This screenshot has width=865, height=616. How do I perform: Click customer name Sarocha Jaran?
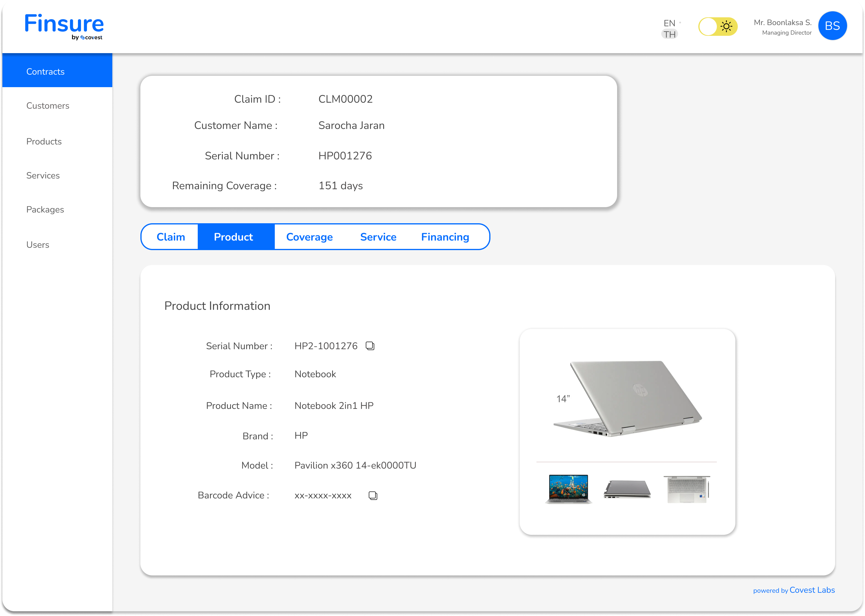pos(351,125)
